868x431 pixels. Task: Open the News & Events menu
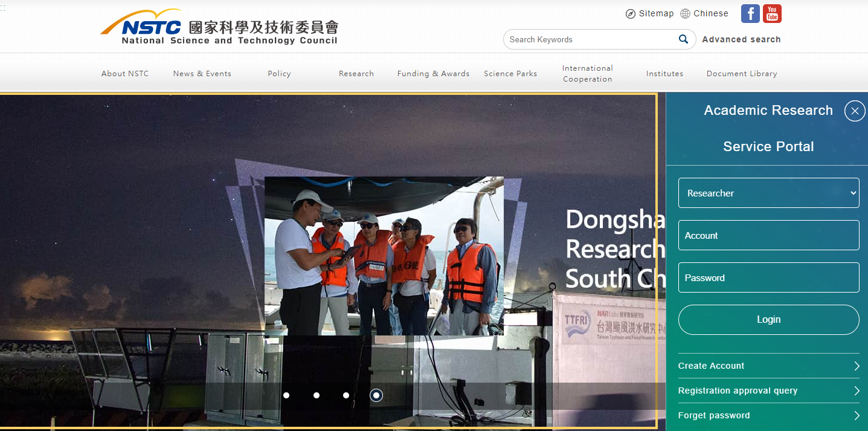tap(202, 74)
